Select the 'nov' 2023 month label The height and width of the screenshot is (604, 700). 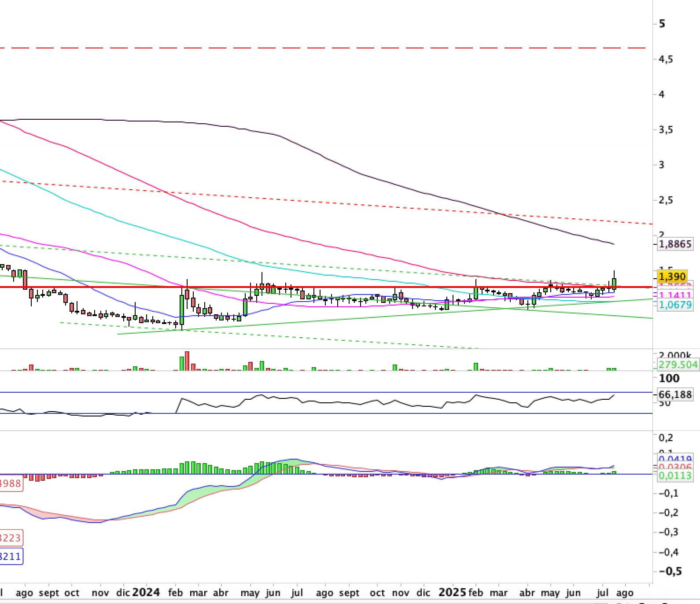(100, 593)
